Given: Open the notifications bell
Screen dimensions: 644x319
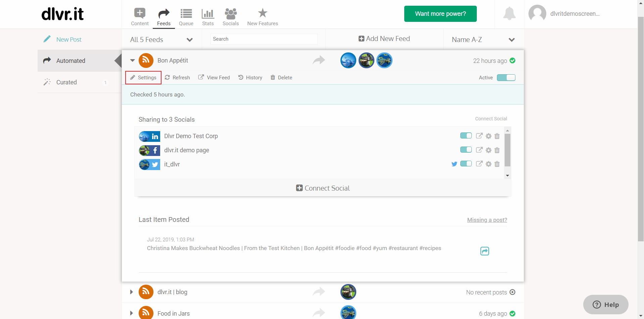Looking at the screenshot, I should [x=509, y=14].
